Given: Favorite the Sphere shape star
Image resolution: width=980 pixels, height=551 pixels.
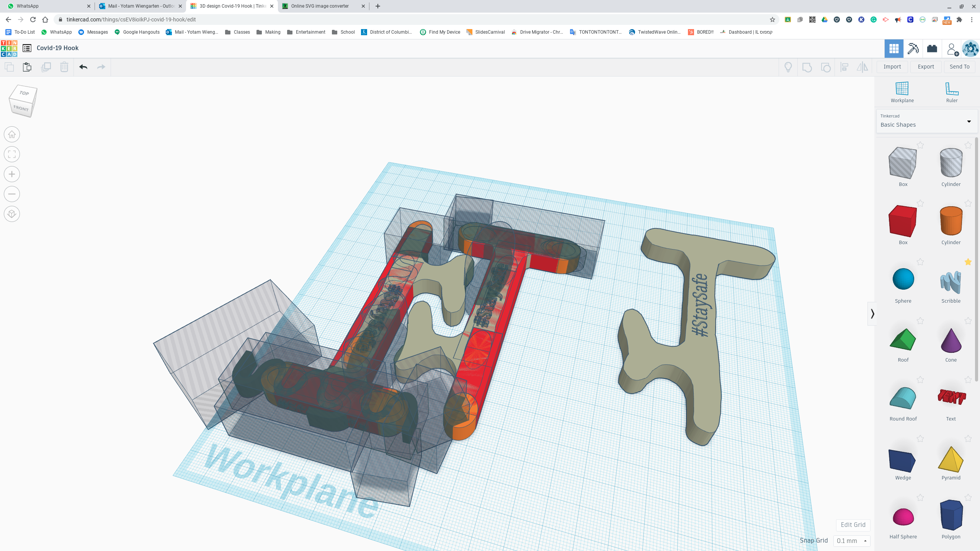Looking at the screenshot, I should coord(920,262).
